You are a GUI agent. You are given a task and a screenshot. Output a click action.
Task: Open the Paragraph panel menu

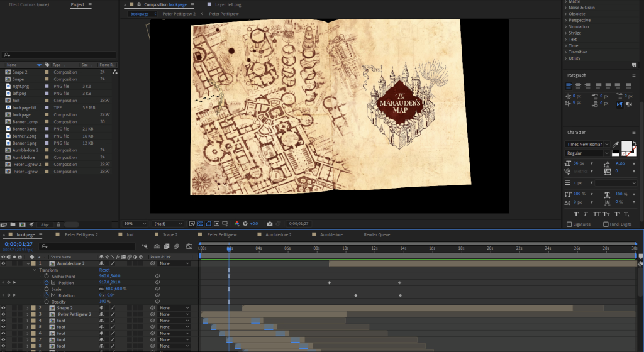[634, 75]
